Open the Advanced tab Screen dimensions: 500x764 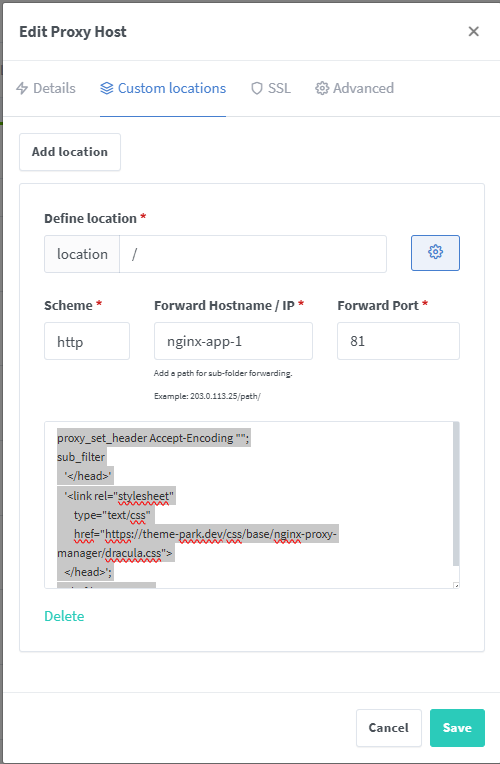(354, 88)
